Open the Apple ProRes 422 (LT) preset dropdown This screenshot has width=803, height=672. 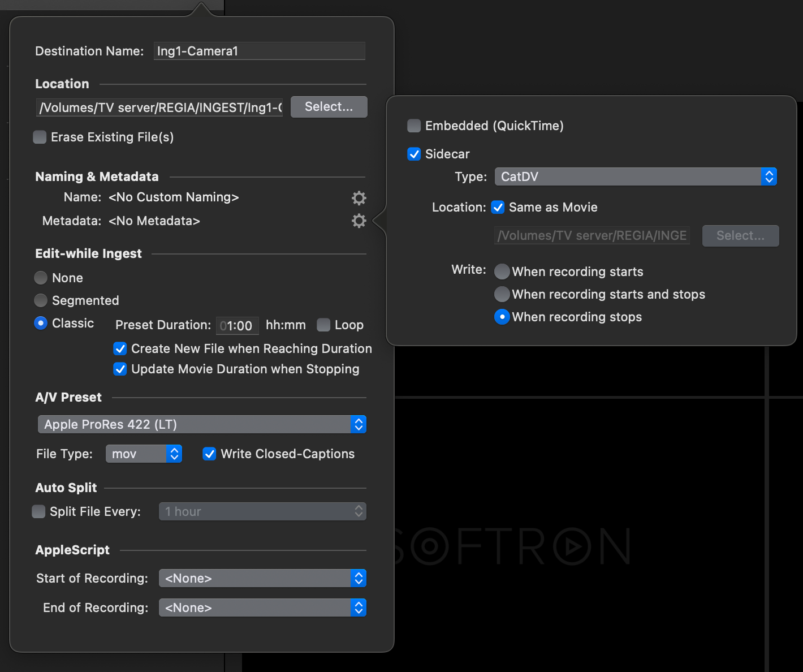202,424
